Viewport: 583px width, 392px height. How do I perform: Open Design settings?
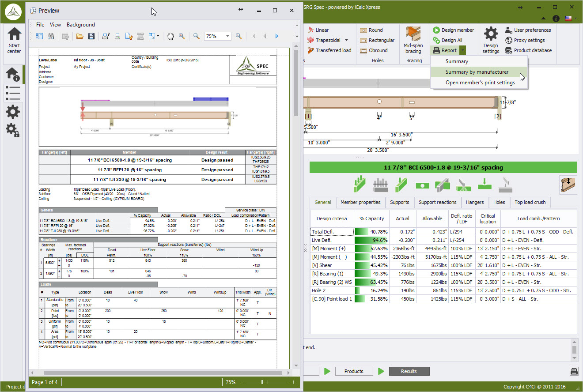491,40
